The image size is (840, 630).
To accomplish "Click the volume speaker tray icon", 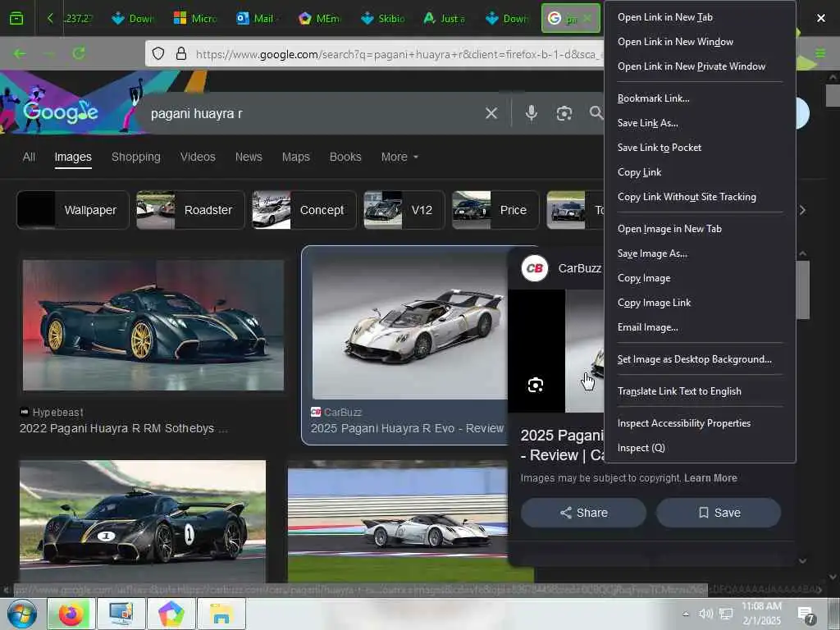I will [x=705, y=614].
